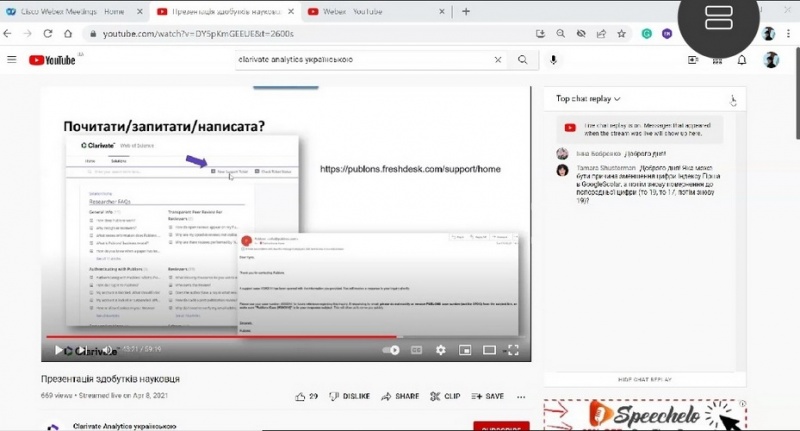Toggle the autoplay switch in player
The width and height of the screenshot is (800, 431).
click(392, 350)
